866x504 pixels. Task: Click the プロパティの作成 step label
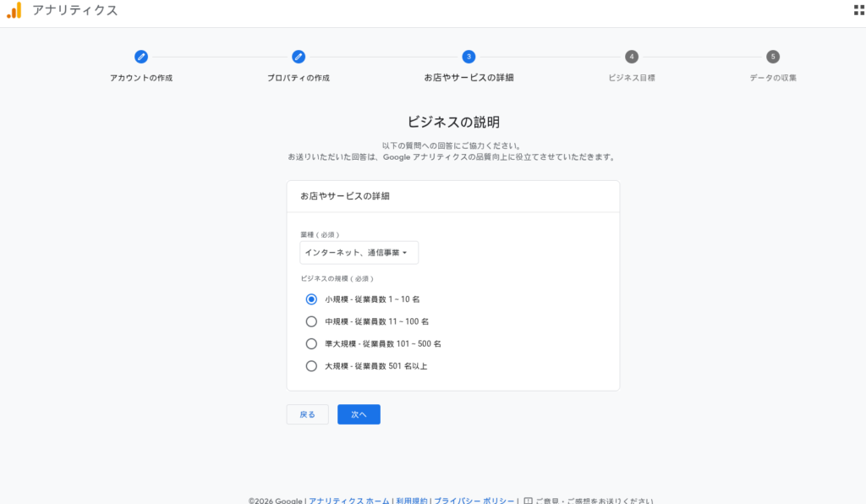tap(299, 78)
